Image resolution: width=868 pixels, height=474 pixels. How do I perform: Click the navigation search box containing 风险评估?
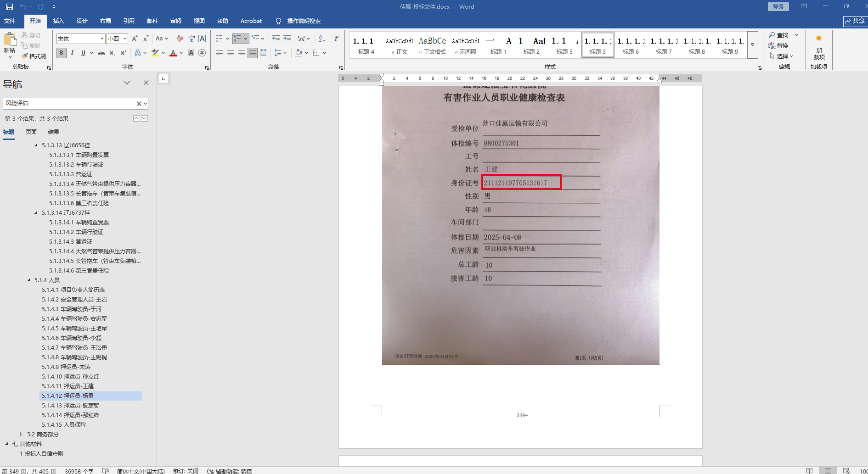[x=70, y=104]
